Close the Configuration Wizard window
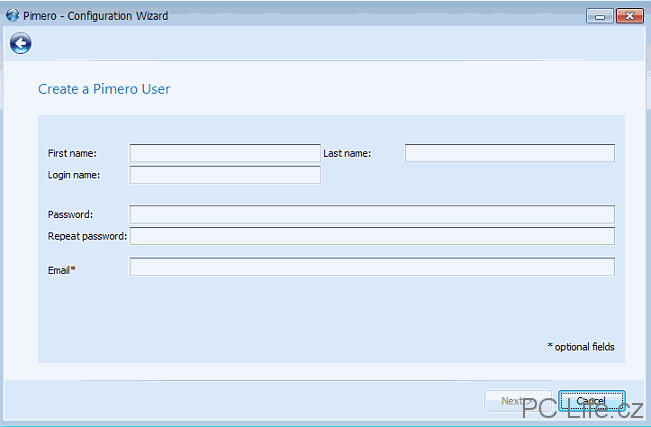The width and height of the screenshot is (651, 427). 630,16
